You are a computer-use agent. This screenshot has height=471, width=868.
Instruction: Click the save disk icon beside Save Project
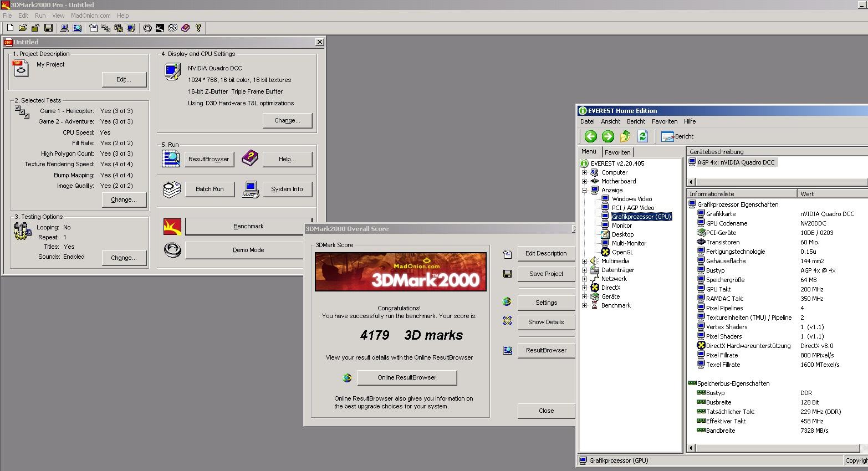tap(507, 274)
